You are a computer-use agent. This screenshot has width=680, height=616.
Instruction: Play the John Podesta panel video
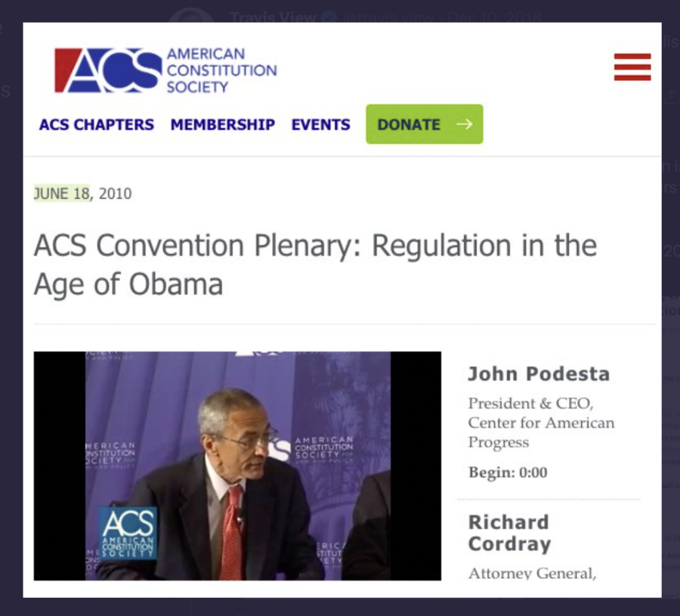click(237, 466)
